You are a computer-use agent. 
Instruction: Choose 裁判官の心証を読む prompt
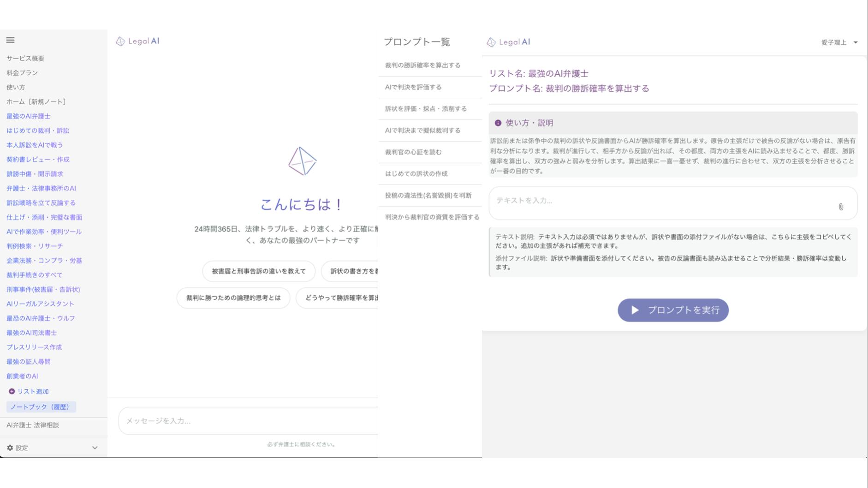coord(413,152)
